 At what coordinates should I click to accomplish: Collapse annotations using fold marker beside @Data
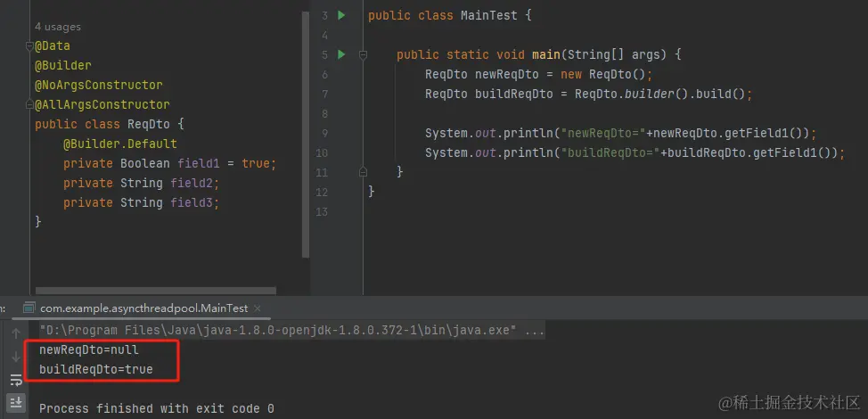[x=30, y=46]
